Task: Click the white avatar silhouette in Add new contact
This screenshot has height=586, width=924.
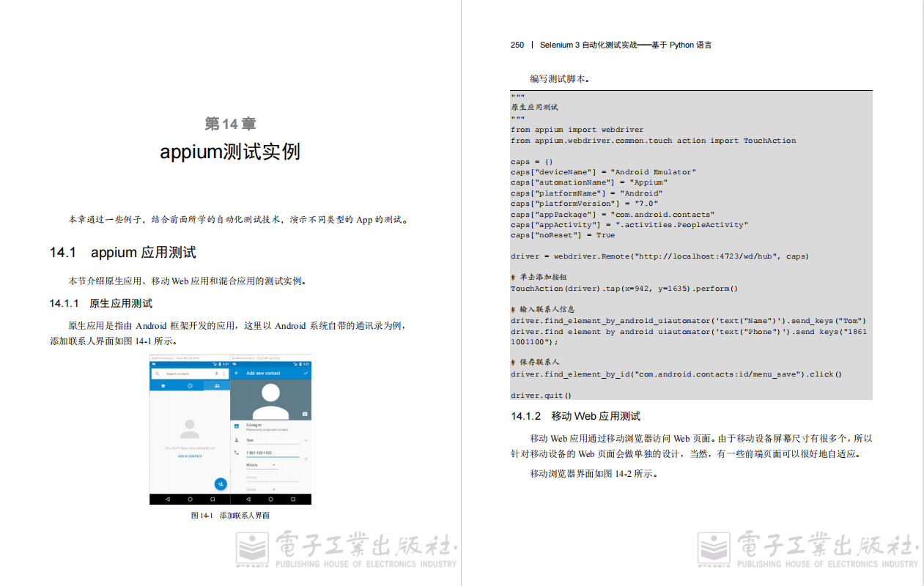Action: tap(270, 401)
